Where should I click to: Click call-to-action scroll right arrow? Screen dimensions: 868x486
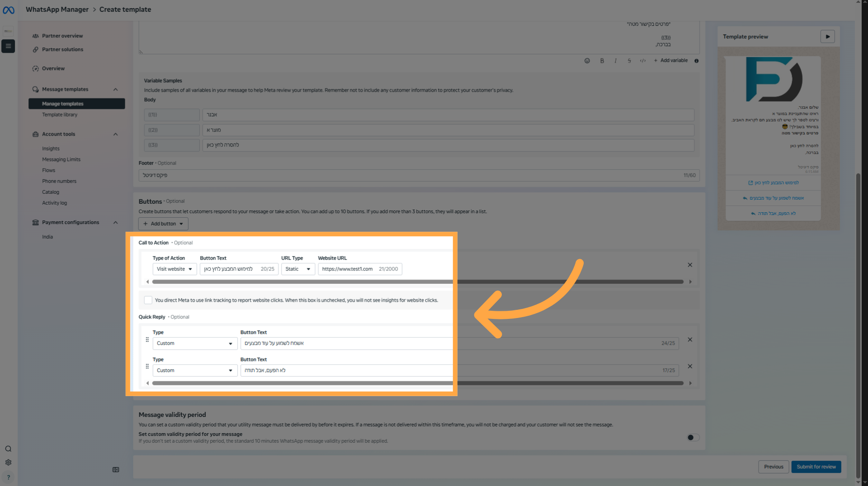(x=690, y=282)
